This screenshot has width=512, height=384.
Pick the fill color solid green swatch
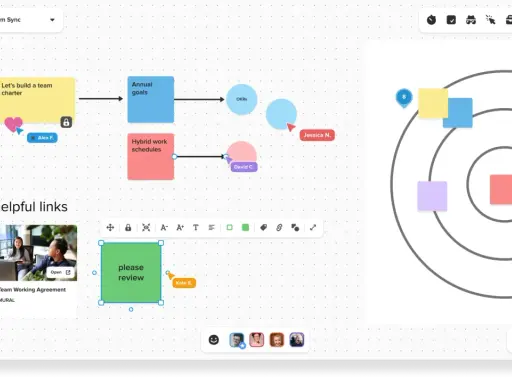pos(245,228)
